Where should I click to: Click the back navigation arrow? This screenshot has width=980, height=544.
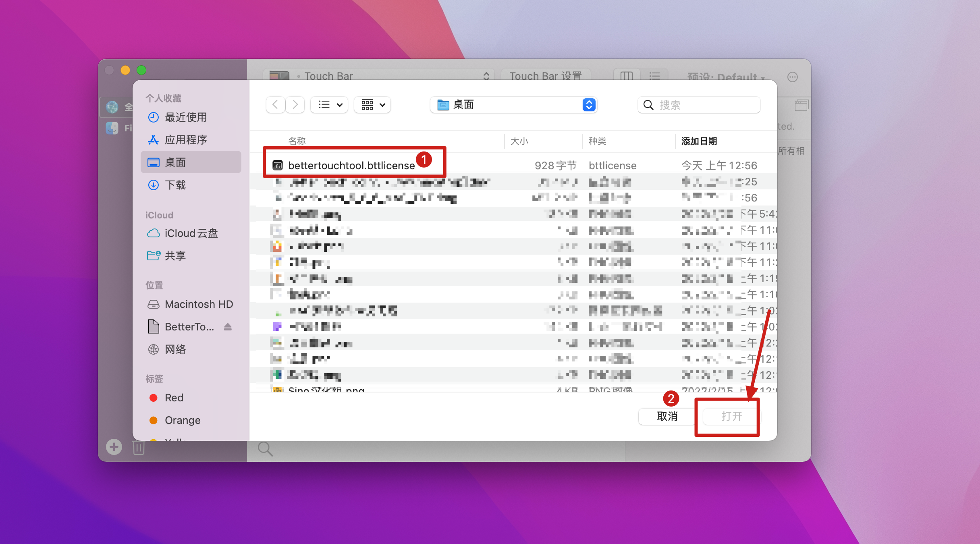[276, 105]
